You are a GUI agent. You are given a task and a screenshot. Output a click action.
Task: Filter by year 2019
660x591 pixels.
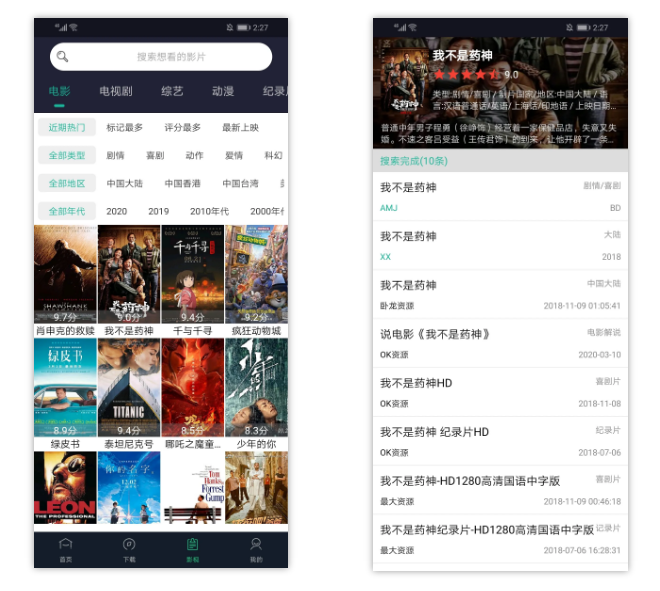pyautogui.click(x=158, y=211)
